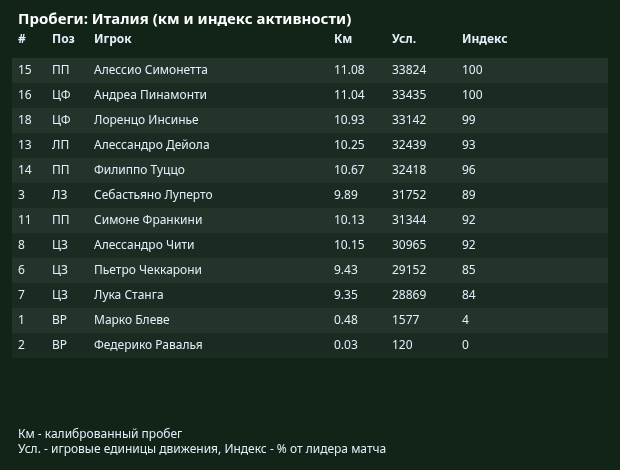Image resolution: width=620 pixels, height=470 pixels.
Task: Click Пьетро Чеккарони name
Action: pyautogui.click(x=147, y=270)
